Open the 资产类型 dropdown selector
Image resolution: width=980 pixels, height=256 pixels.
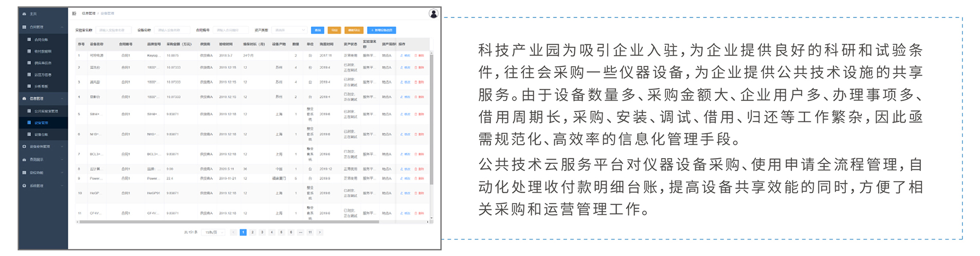(x=289, y=30)
